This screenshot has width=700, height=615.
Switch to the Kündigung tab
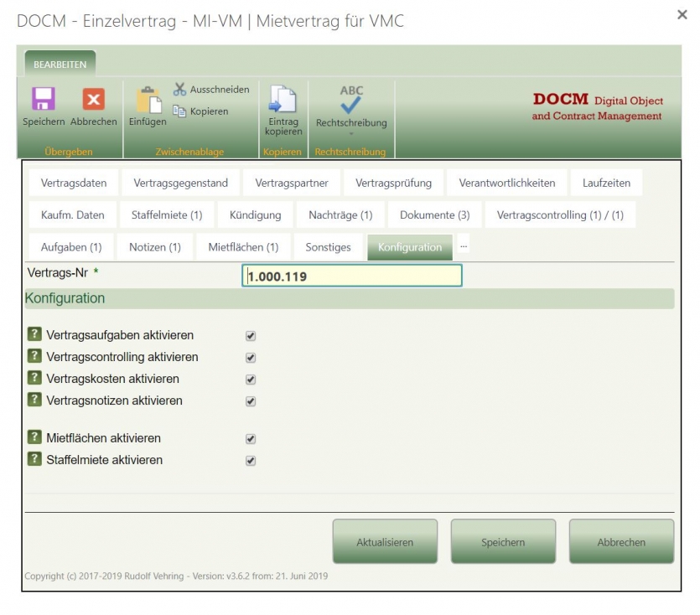256,215
